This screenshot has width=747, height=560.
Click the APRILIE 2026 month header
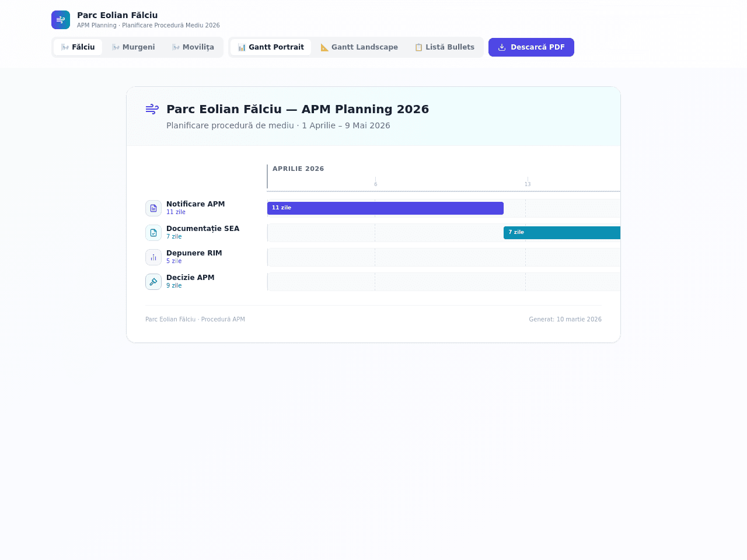click(x=298, y=169)
